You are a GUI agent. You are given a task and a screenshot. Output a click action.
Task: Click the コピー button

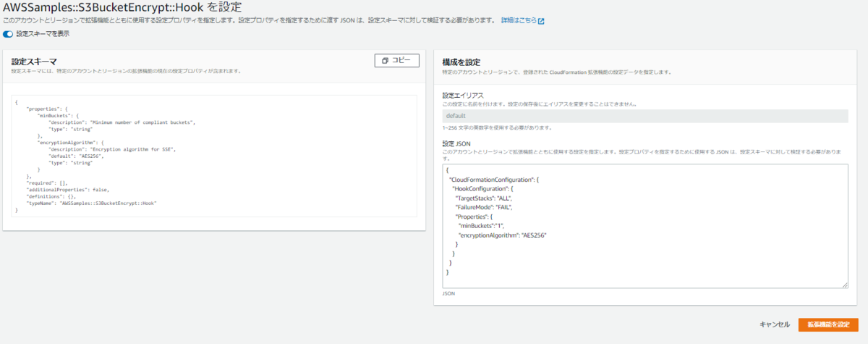396,61
